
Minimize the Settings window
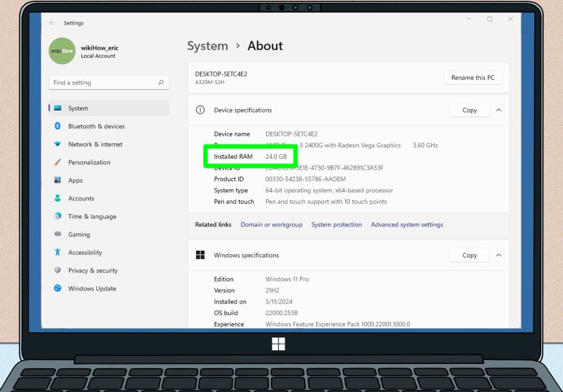(469, 19)
